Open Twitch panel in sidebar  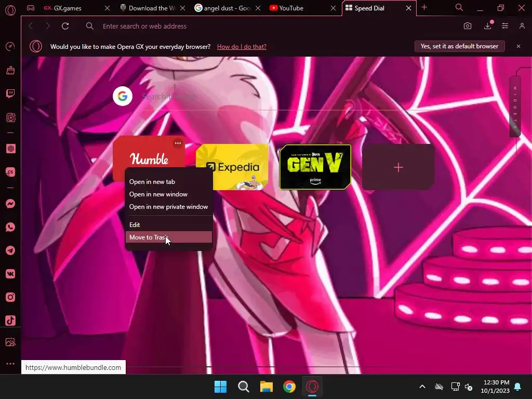pyautogui.click(x=10, y=94)
